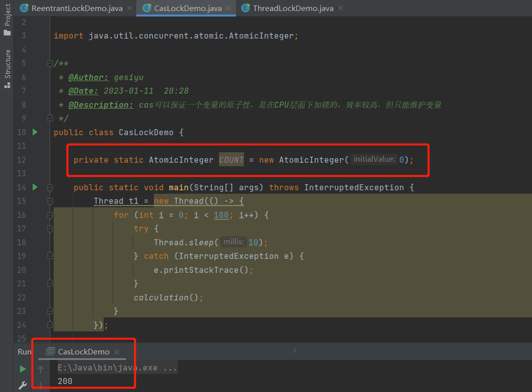Image resolution: width=532 pixels, height=392 pixels.
Task: Click the console output 200
Action: point(65,381)
